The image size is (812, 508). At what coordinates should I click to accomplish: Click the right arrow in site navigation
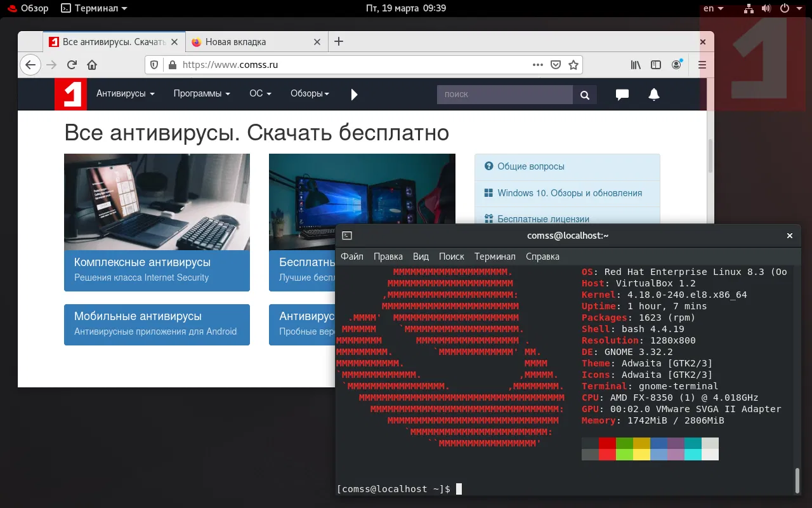pyautogui.click(x=355, y=95)
